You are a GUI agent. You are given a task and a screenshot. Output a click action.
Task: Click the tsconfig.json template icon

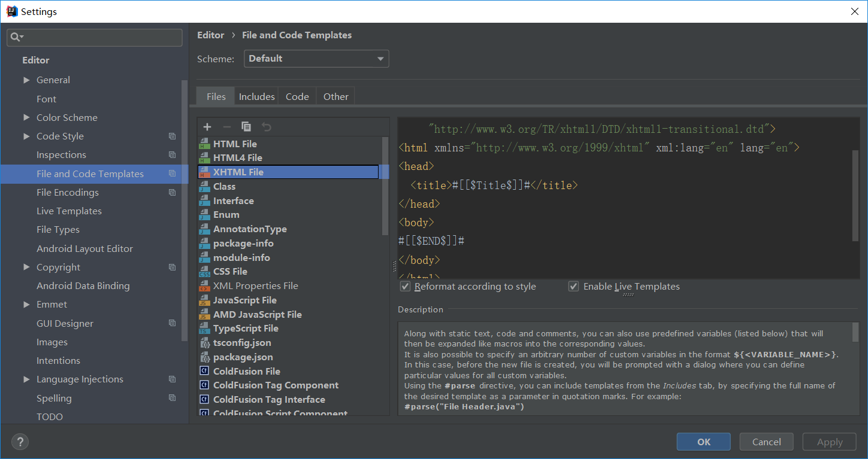point(204,343)
